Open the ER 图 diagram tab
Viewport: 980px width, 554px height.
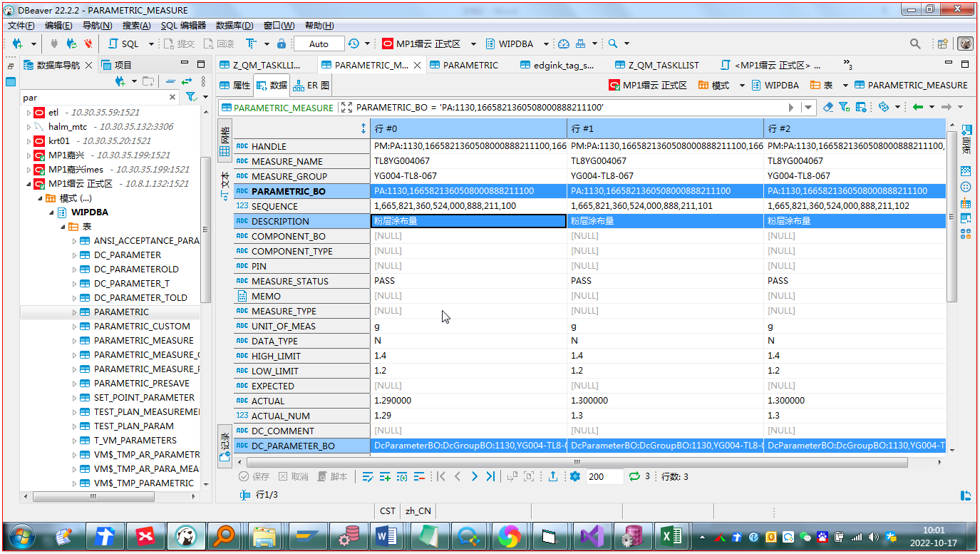pyautogui.click(x=311, y=85)
